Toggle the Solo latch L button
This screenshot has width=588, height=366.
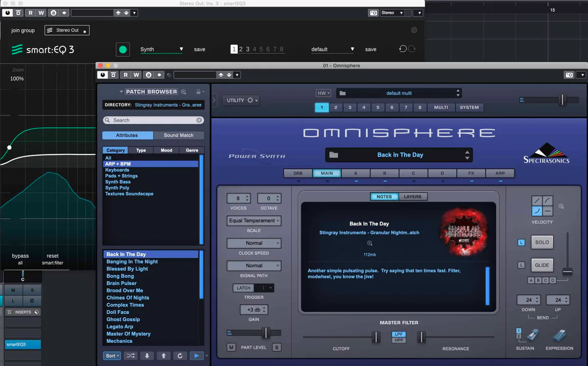(x=521, y=242)
